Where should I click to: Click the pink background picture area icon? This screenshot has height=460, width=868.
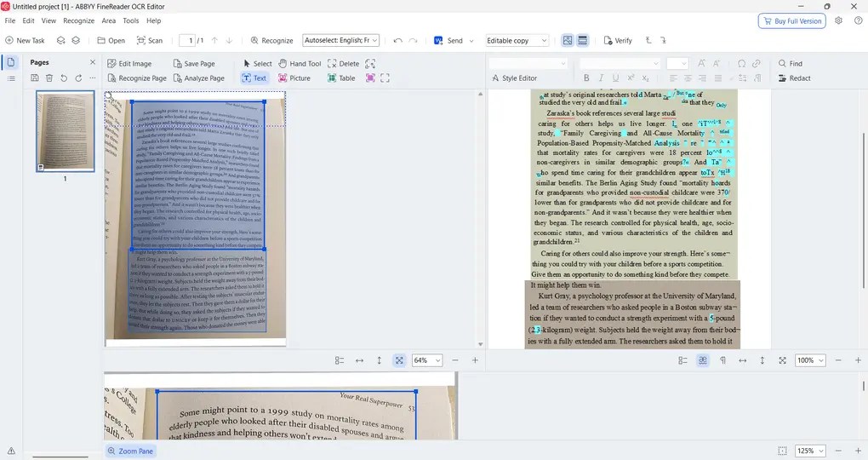click(370, 78)
